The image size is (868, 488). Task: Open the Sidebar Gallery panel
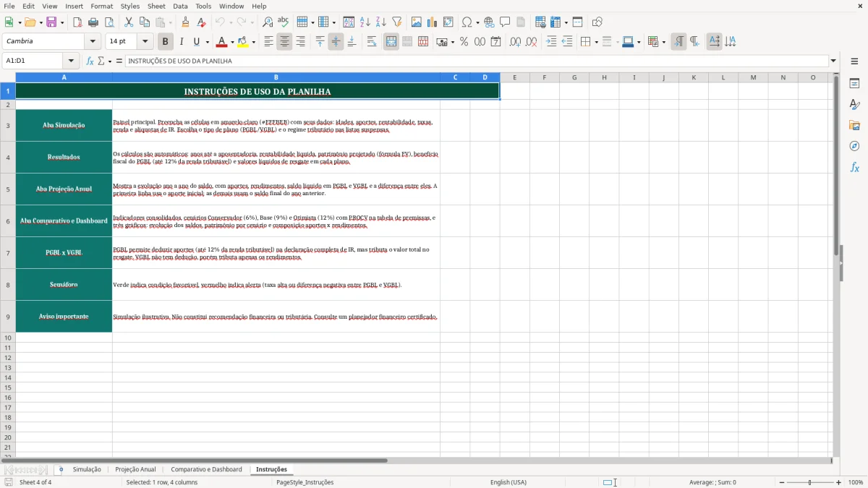click(854, 126)
